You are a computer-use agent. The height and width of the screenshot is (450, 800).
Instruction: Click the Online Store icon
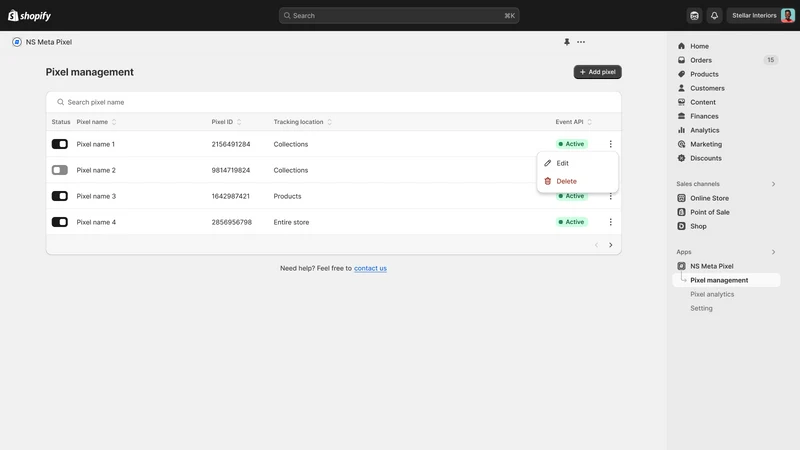[x=681, y=198]
